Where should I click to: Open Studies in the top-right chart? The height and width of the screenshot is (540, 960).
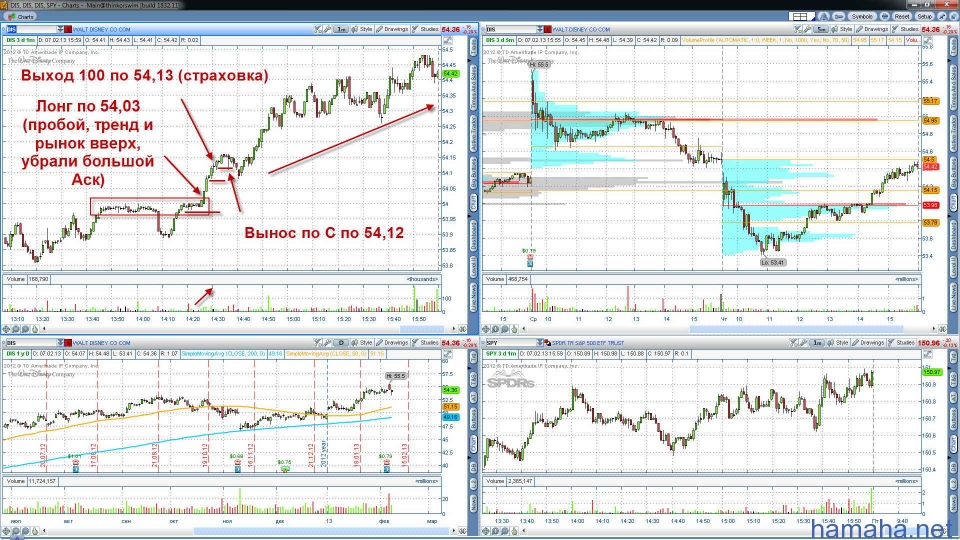(906, 29)
